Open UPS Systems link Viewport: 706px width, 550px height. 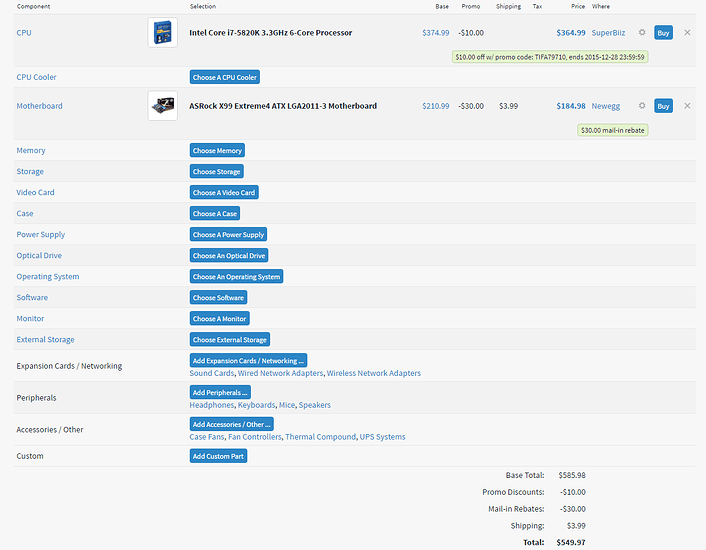[x=382, y=437]
